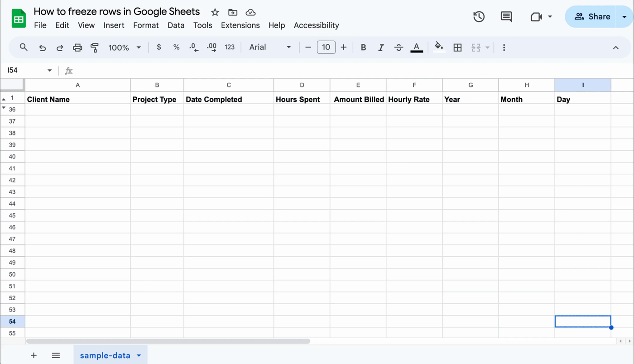Screen dimensions: 634x364
Task: Decrease decimal places
Action: pyautogui.click(x=194, y=47)
